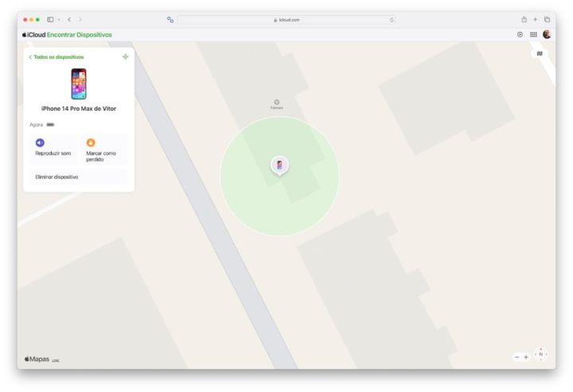Click Eliminar dispositivo
Image resolution: width=573 pixels, height=392 pixels.
click(x=79, y=177)
